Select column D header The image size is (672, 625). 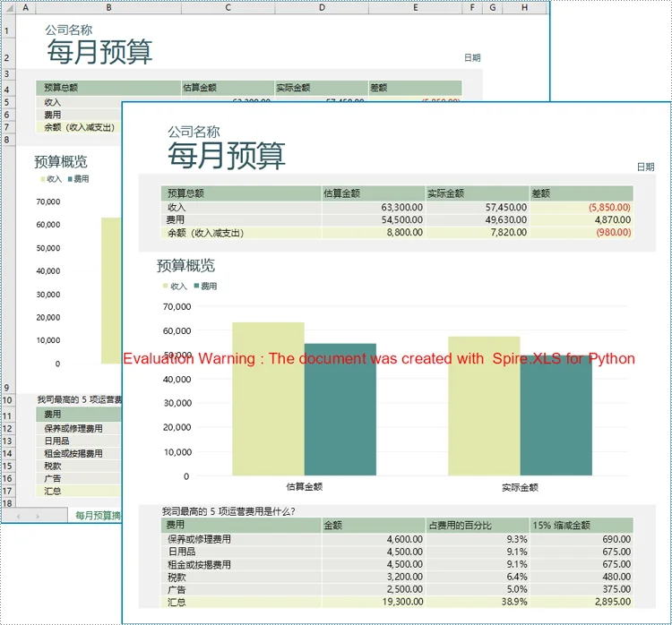[322, 8]
